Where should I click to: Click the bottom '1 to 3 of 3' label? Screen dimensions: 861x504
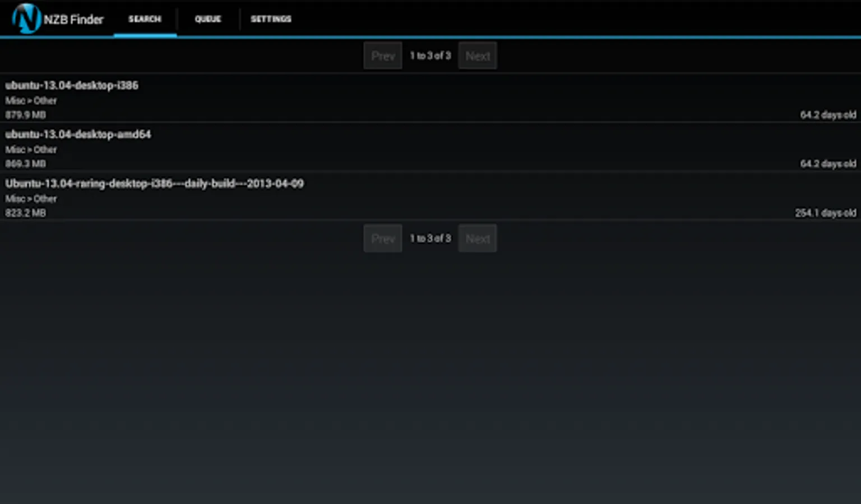click(430, 238)
